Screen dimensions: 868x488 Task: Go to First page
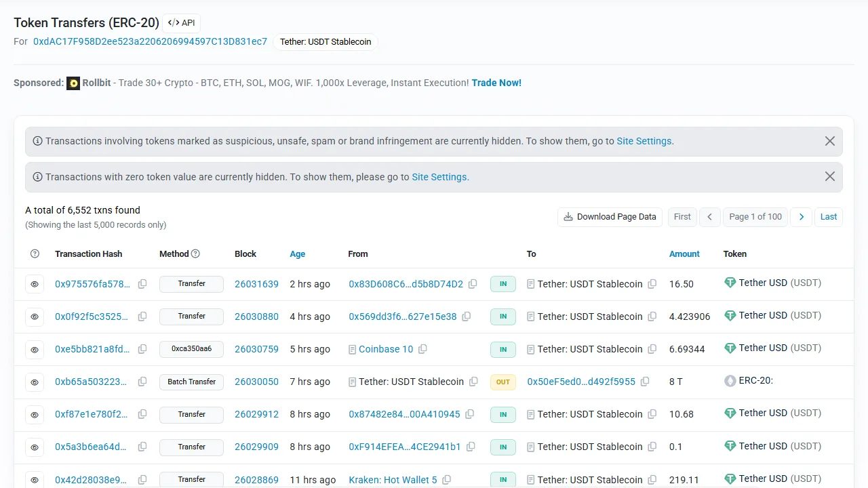tap(682, 217)
